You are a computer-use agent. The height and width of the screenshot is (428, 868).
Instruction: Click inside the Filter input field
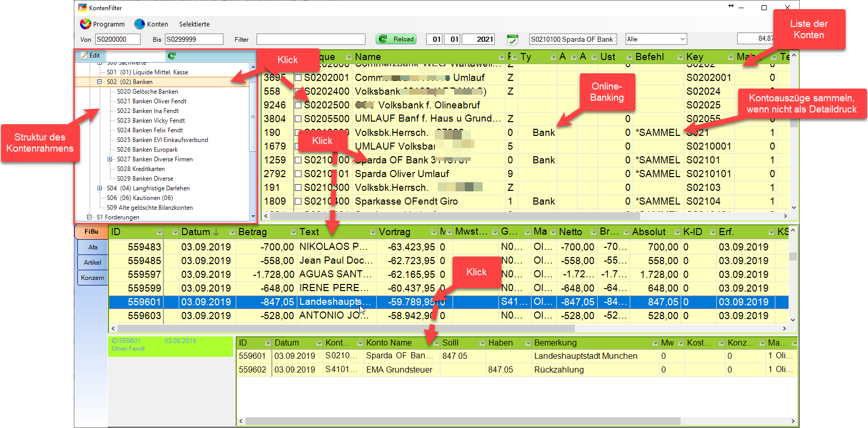pyautogui.click(x=311, y=39)
